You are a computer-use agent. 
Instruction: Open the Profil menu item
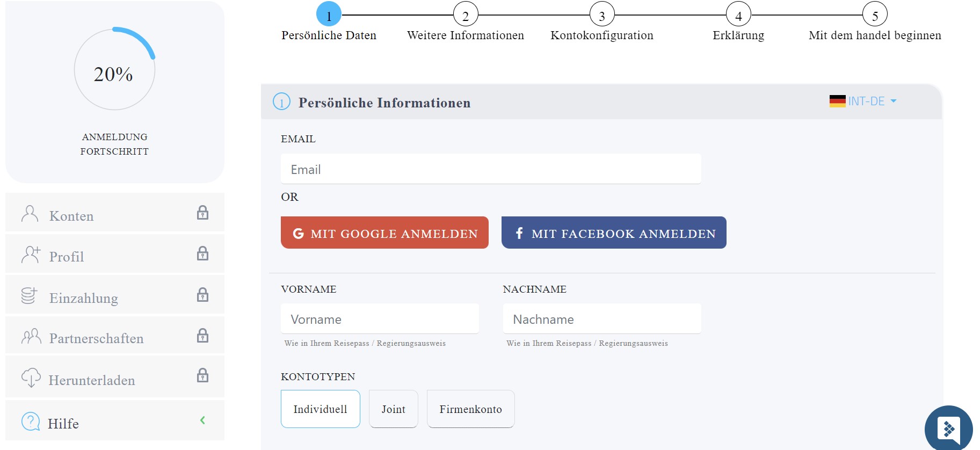click(x=115, y=253)
